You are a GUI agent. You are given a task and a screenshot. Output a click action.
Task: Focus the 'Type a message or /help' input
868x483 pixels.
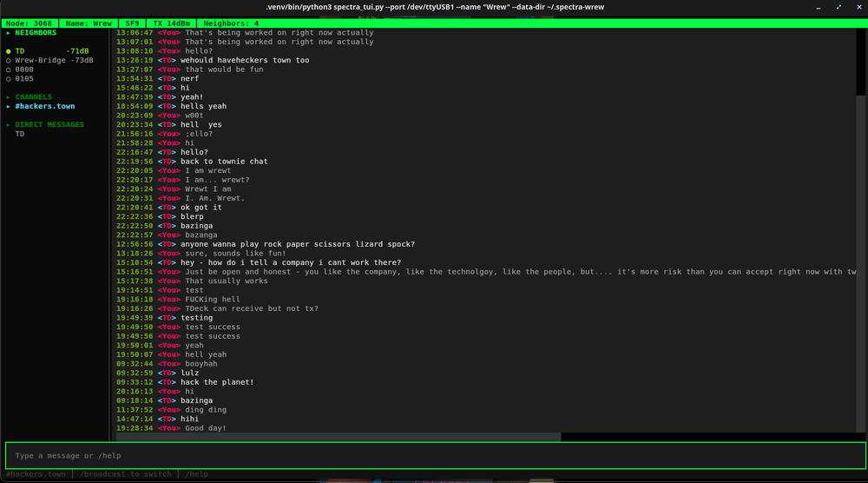(x=434, y=455)
